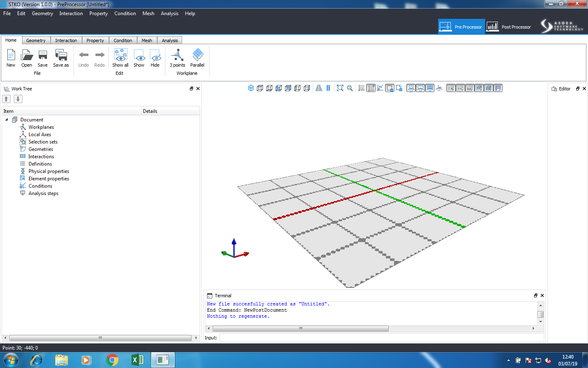Click the Terminal Input field
This screenshot has height=368, width=588.
click(382, 338)
